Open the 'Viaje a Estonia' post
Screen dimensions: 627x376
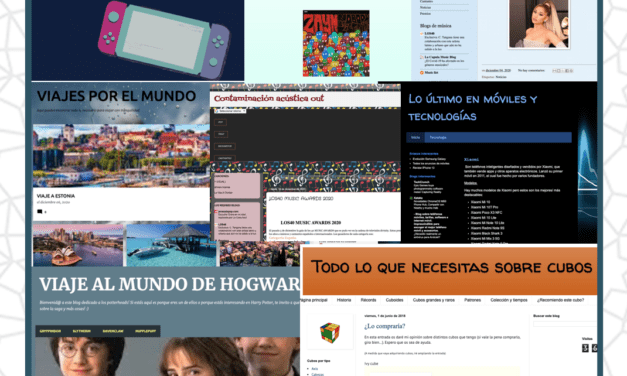tap(56, 196)
